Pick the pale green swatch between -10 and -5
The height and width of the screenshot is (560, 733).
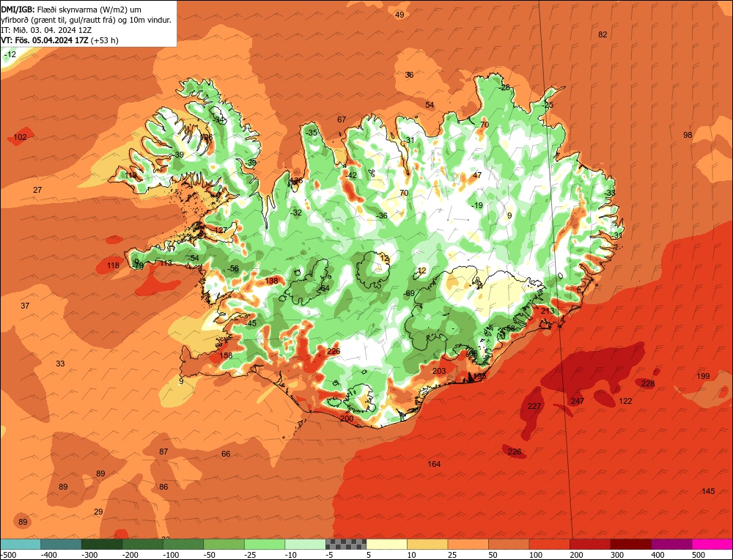coord(305,544)
